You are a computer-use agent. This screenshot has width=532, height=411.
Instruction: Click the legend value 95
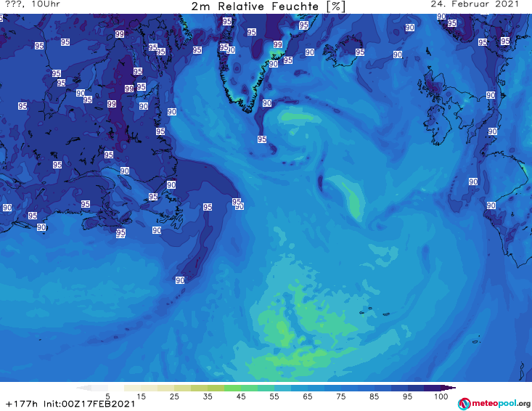tap(407, 396)
